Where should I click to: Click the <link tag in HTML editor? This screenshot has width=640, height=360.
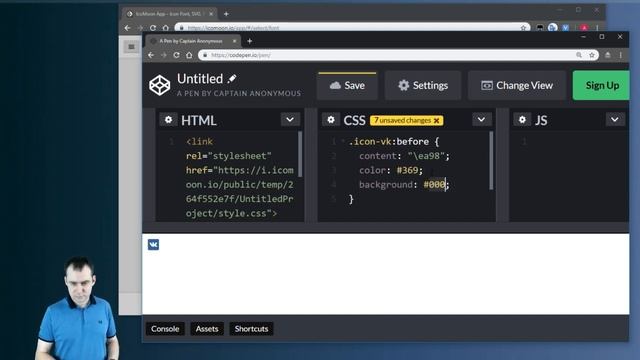[x=199, y=142]
